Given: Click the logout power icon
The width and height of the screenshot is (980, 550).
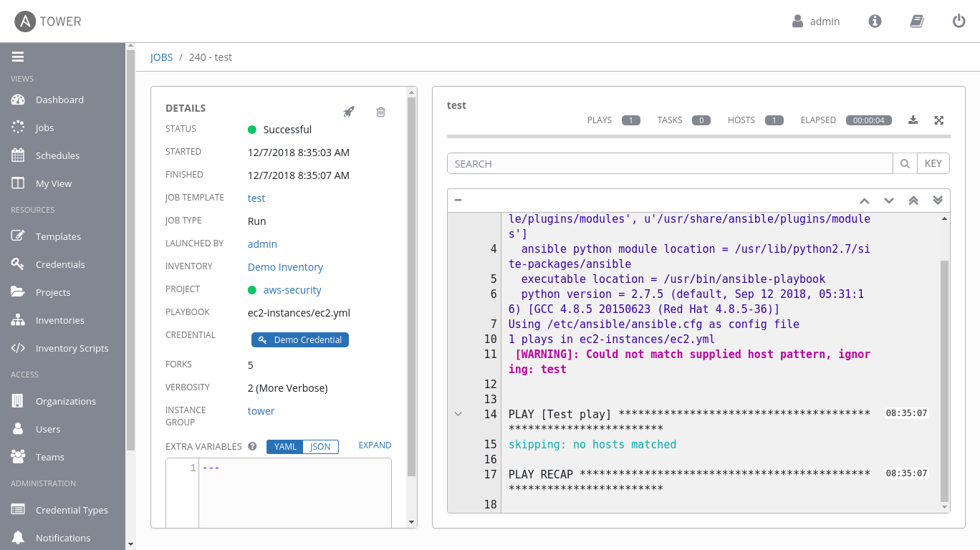Looking at the screenshot, I should tap(959, 21).
